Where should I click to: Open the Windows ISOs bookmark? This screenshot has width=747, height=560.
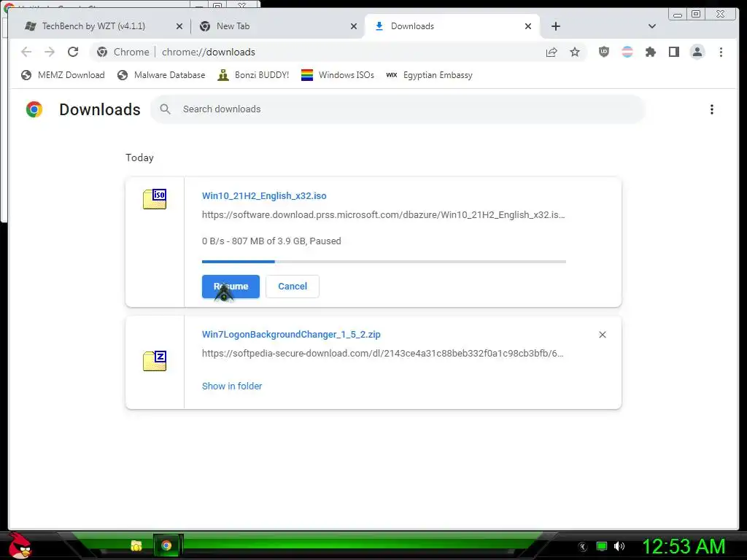[x=337, y=75]
